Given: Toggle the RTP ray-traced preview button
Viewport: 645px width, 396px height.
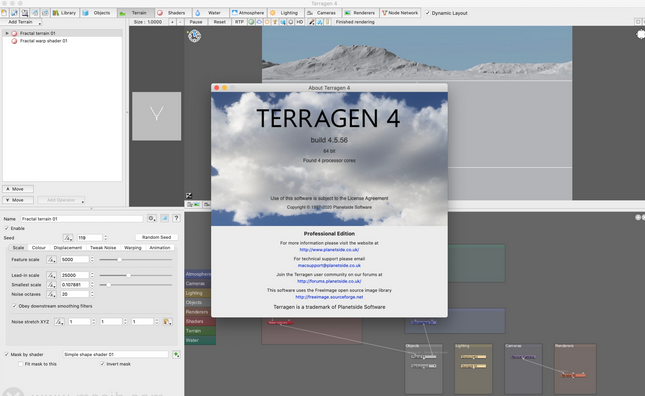Looking at the screenshot, I should (x=239, y=22).
